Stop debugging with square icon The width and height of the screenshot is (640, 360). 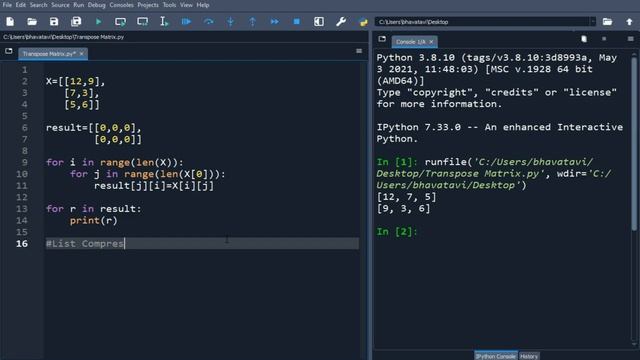point(297,22)
